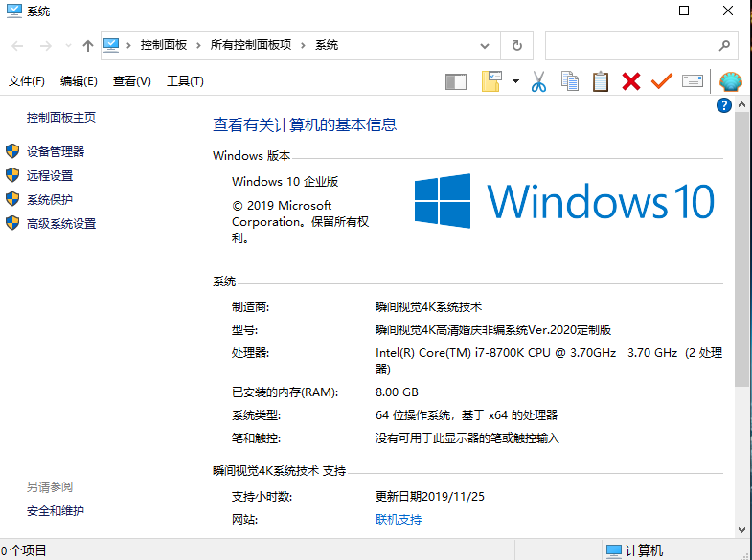
Task: Click the folder options yellow note icon
Action: [x=491, y=81]
